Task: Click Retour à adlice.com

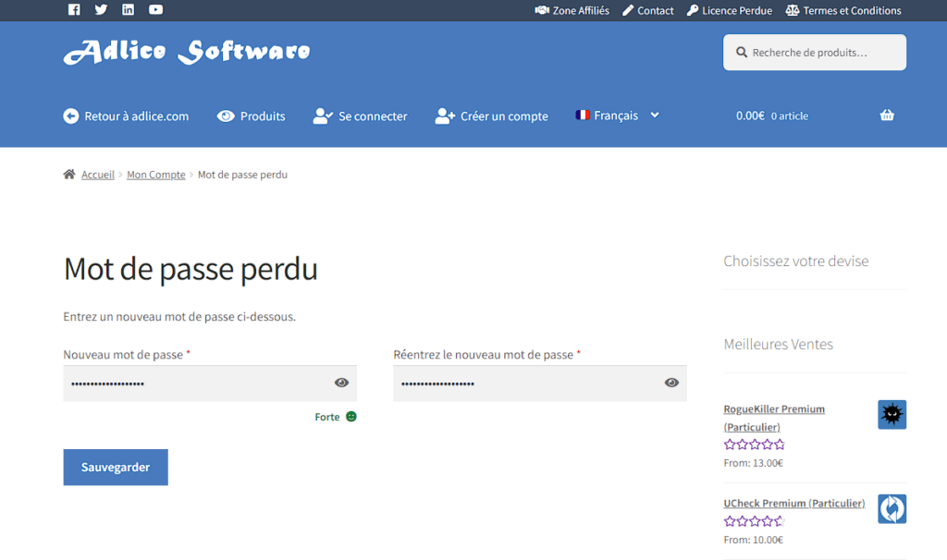Action: coord(126,116)
